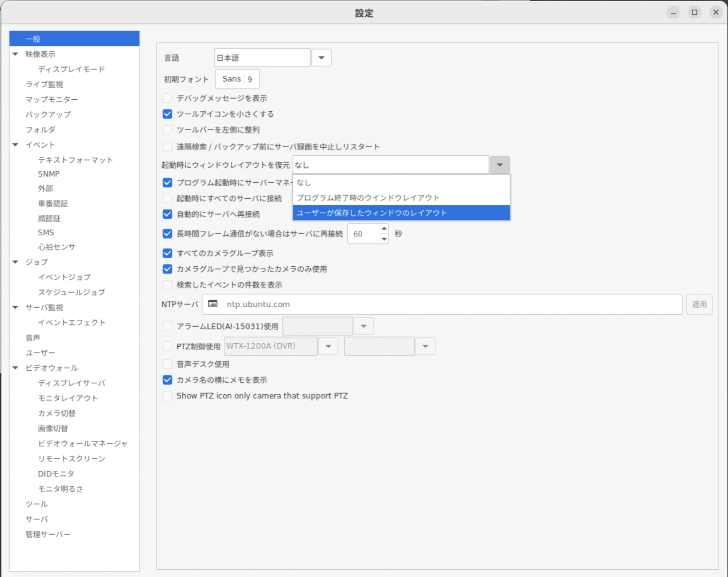Enable Show PTZ icon only checkbox
This screenshot has width=728, height=577.
[x=167, y=396]
